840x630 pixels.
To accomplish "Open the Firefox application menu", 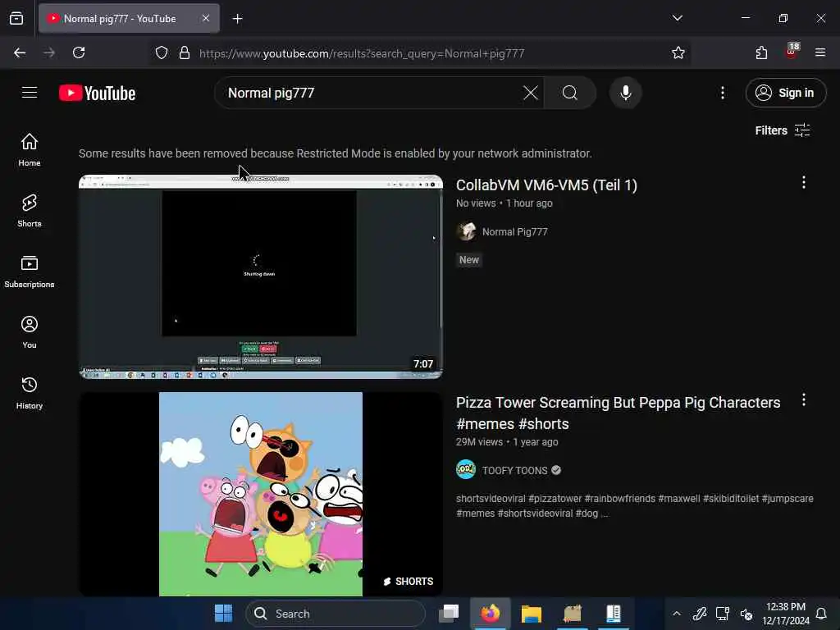I will [819, 52].
